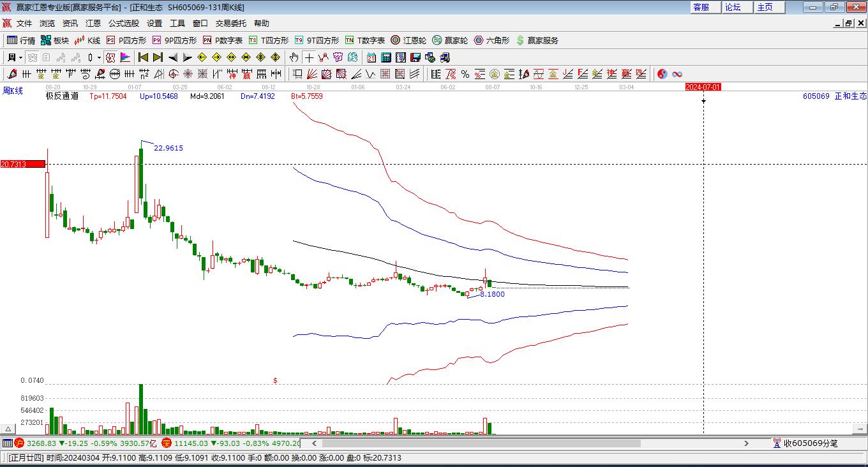Screen dimensions: 868x467
Task: Open 赢家服务 from the toolbar
Action: pos(537,40)
